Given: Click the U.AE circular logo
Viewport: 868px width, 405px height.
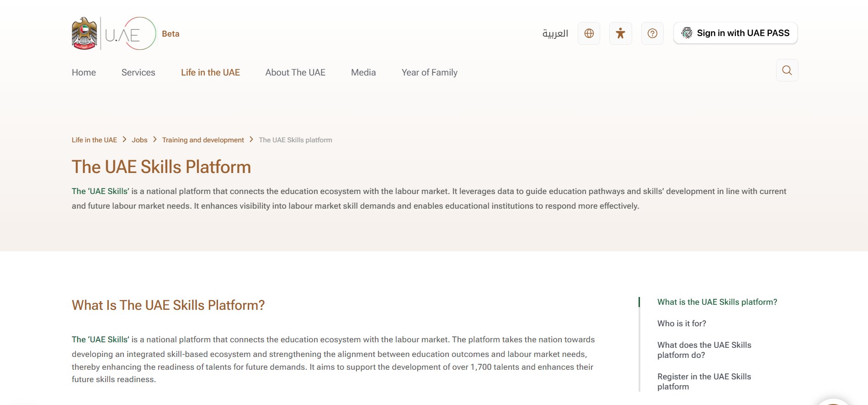Looking at the screenshot, I should point(131,33).
